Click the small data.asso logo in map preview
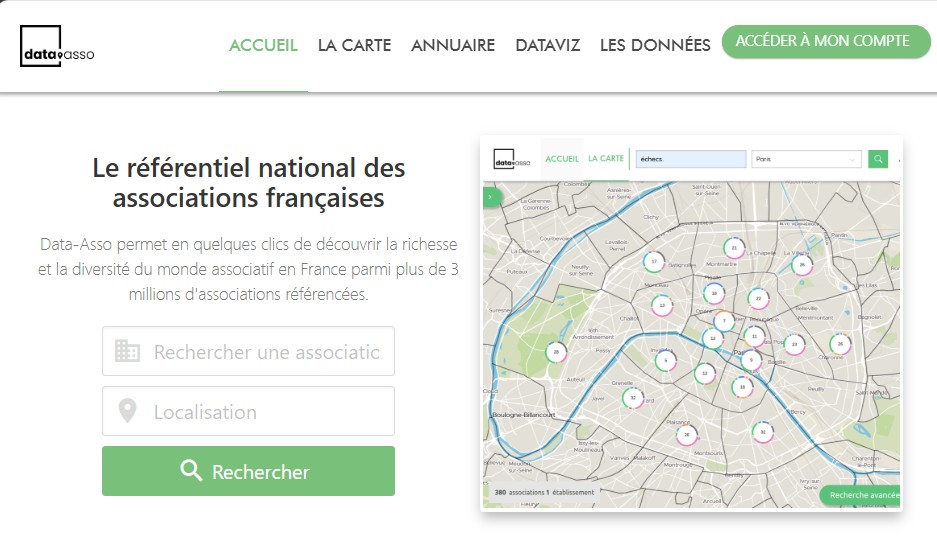The image size is (937, 540). [513, 159]
